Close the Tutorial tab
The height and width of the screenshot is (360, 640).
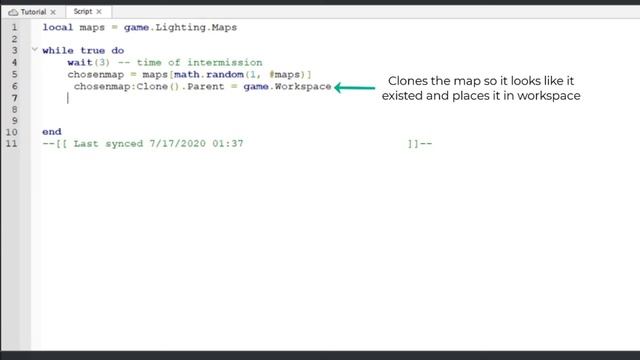point(53,12)
